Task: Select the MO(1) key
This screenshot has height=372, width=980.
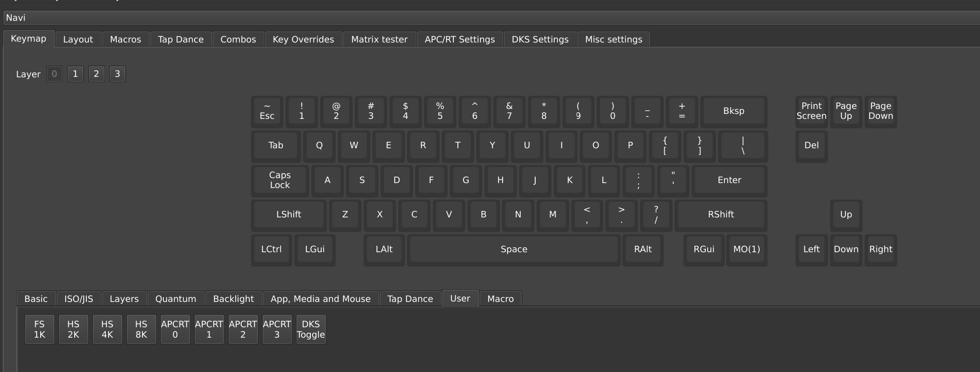Action: pyautogui.click(x=747, y=250)
